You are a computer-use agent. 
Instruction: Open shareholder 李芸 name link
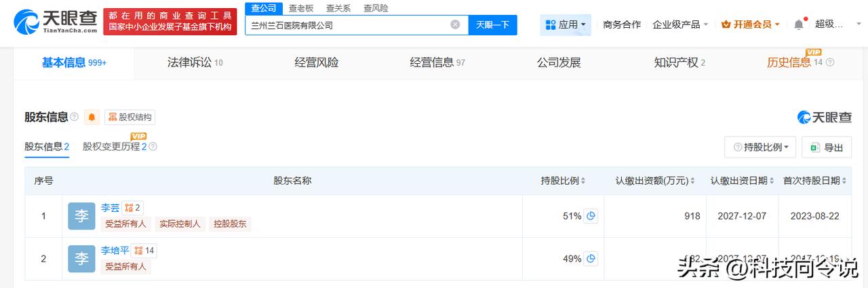110,208
